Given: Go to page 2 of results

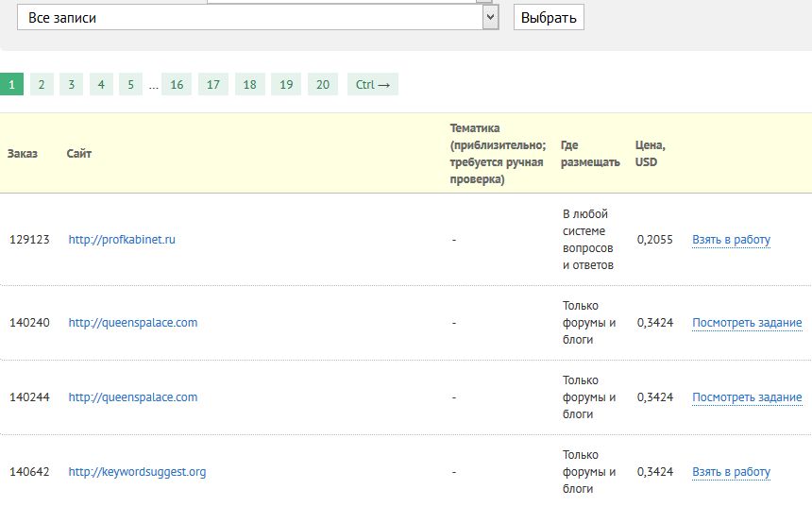Looking at the screenshot, I should tap(42, 84).
